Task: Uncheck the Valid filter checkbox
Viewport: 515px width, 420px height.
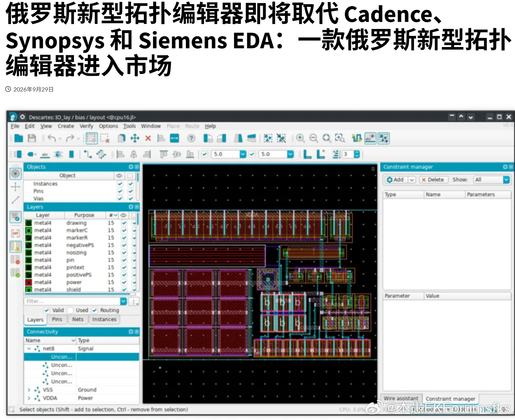Action: 47,310
